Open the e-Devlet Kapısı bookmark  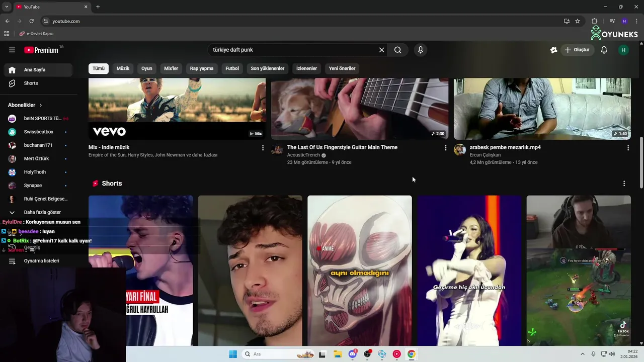[x=36, y=34]
